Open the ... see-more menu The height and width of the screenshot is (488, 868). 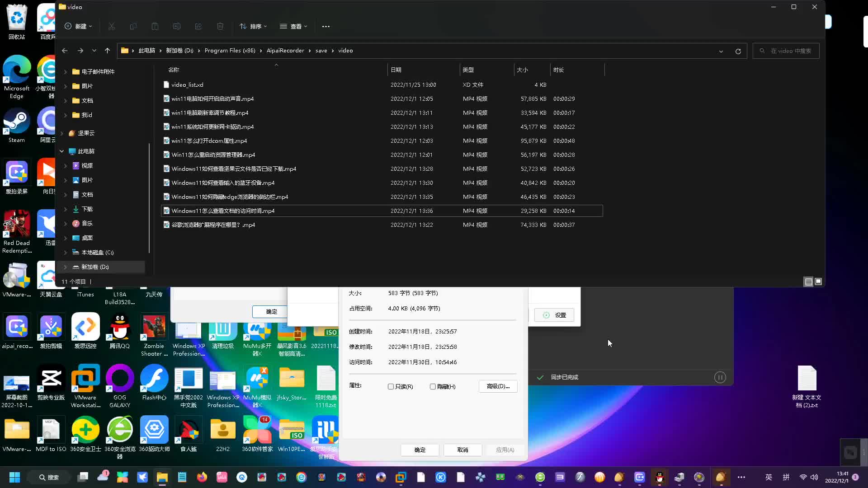point(325,26)
